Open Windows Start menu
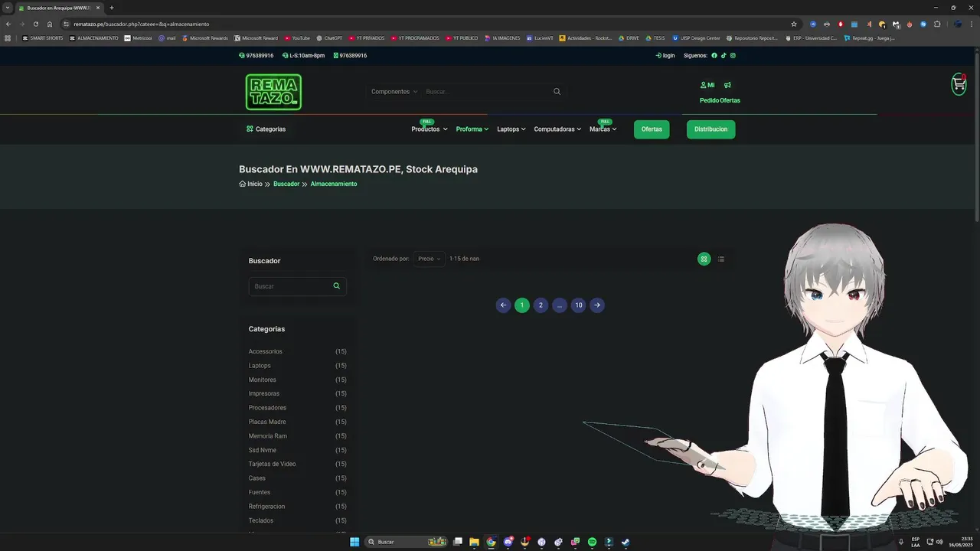The width and height of the screenshot is (980, 551). [x=354, y=542]
